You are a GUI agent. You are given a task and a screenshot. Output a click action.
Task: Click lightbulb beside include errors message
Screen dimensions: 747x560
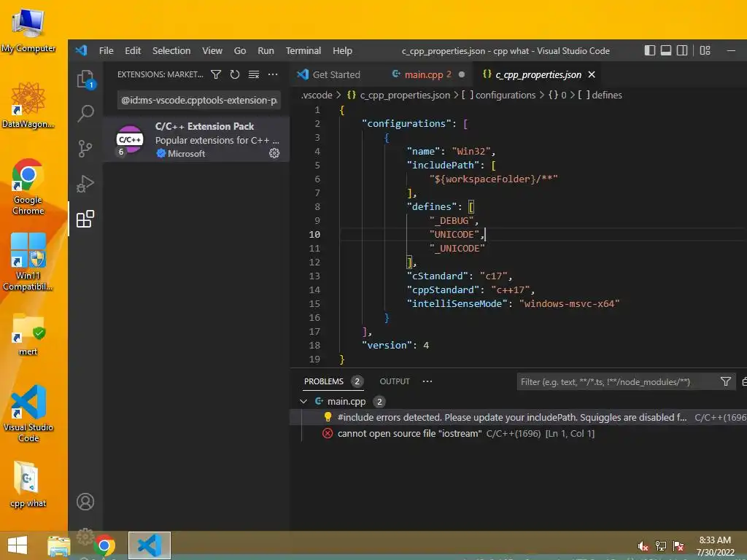(x=328, y=417)
